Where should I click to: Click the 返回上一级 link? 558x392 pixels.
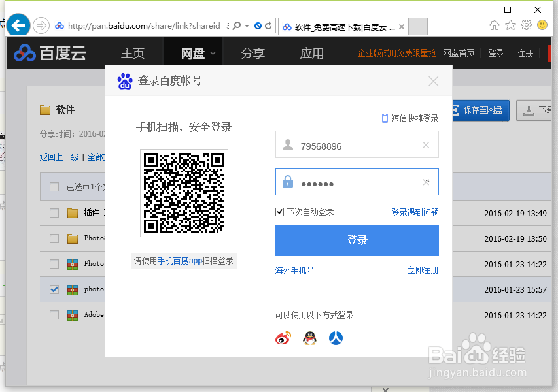tap(60, 157)
